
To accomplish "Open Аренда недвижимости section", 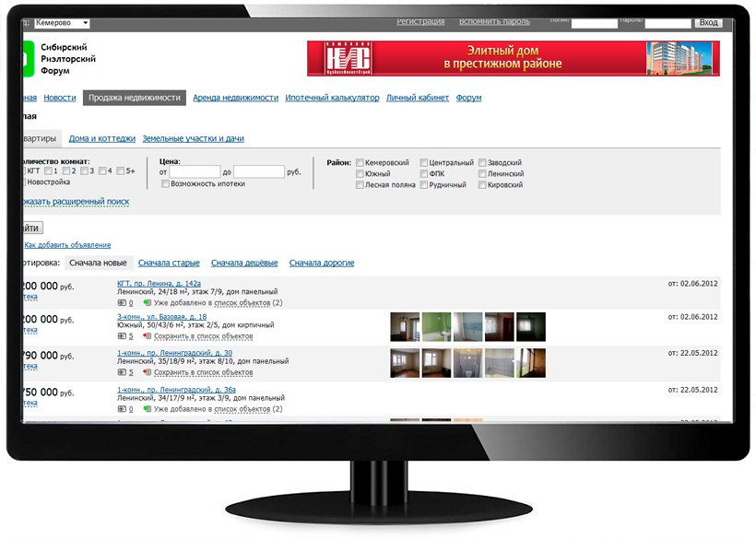I will pos(236,98).
